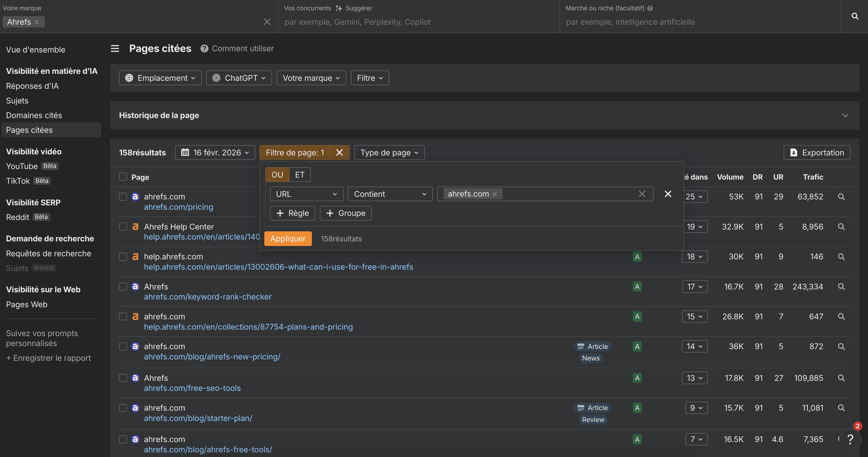Inspect the ahrefs.com/pricing row magnifier icon
The image size is (868, 457).
click(x=841, y=197)
